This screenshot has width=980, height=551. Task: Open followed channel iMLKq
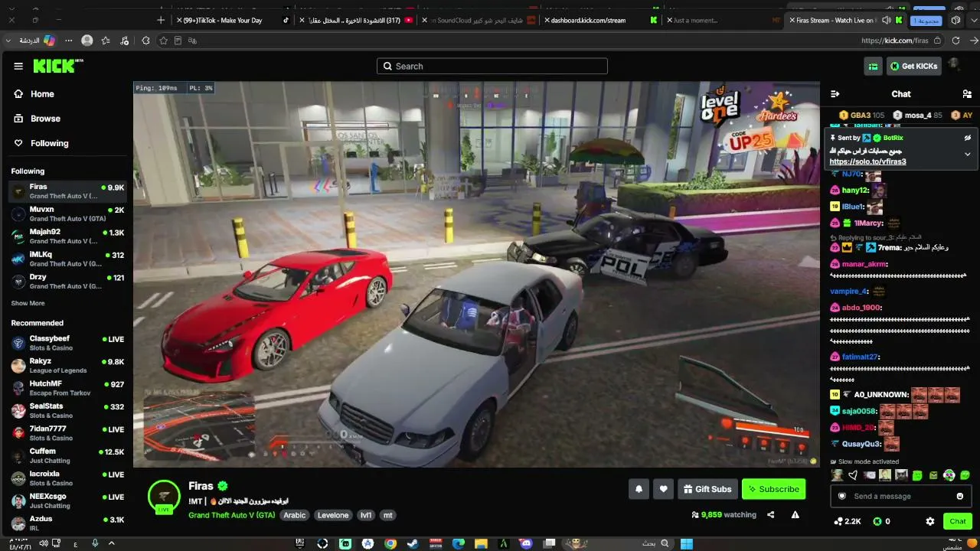[x=67, y=259]
